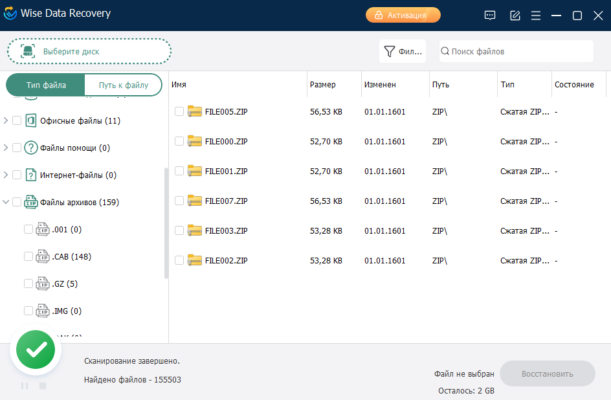The image size is (611, 400).
Task: Click the .GZ archive type icon
Action: tap(42, 284)
